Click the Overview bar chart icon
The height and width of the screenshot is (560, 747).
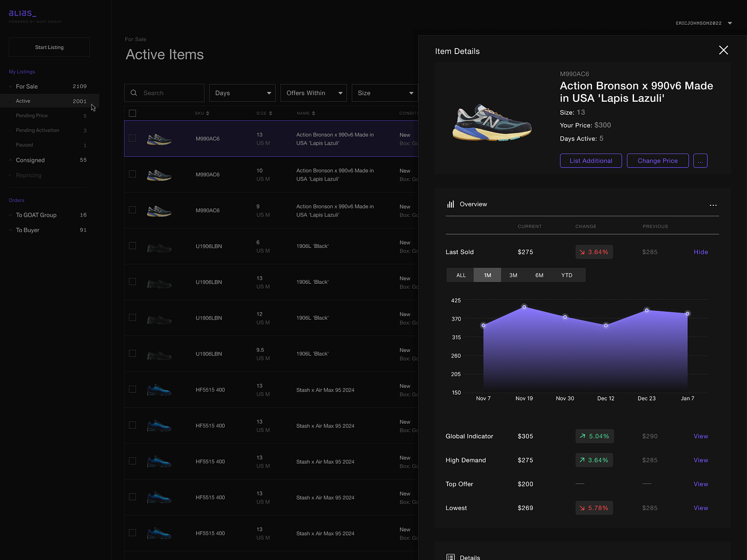pyautogui.click(x=451, y=204)
